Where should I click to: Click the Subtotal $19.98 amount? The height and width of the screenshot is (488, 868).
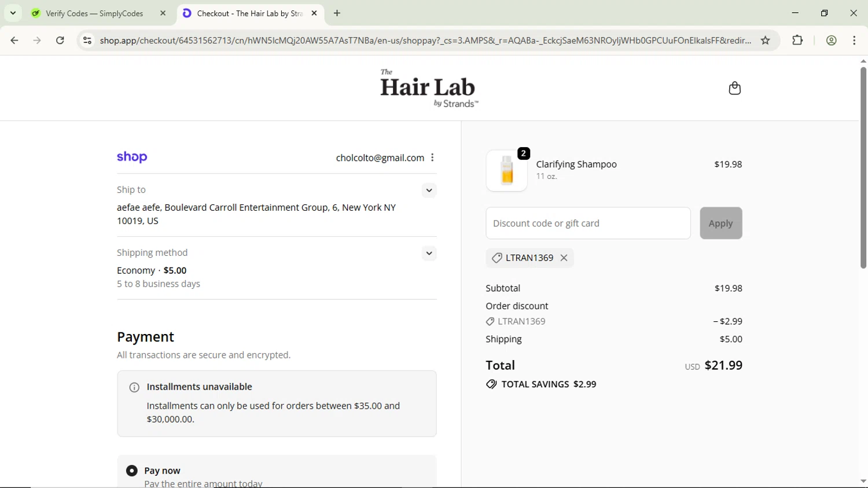pyautogui.click(x=729, y=288)
